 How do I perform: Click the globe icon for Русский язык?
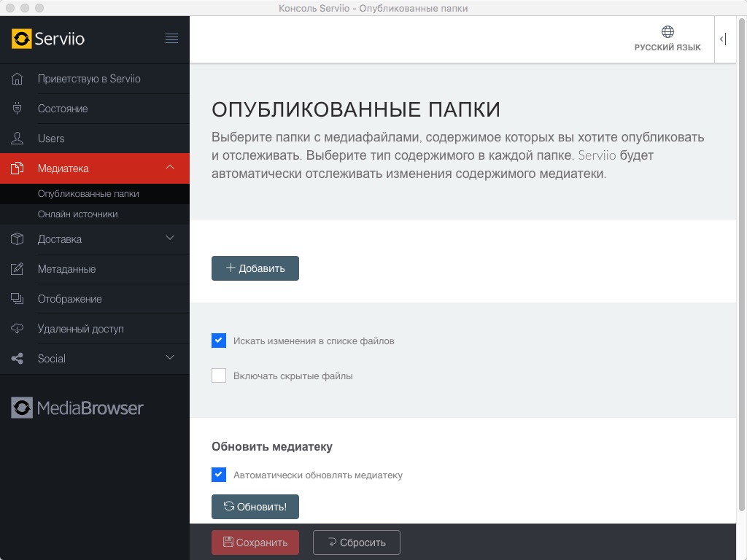coord(667,32)
